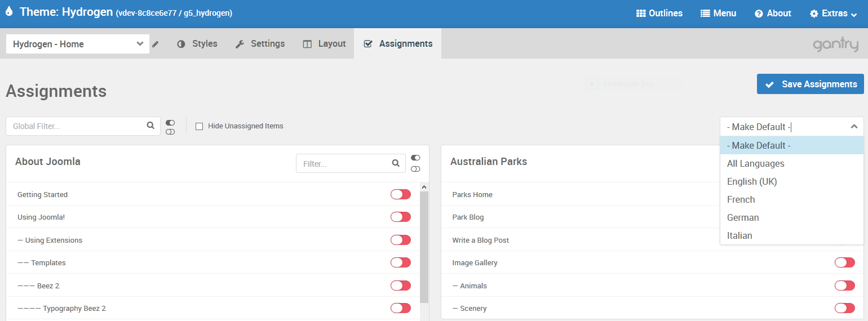Collapse the Make Default language dropdown
The width and height of the screenshot is (868, 321).
point(854,127)
